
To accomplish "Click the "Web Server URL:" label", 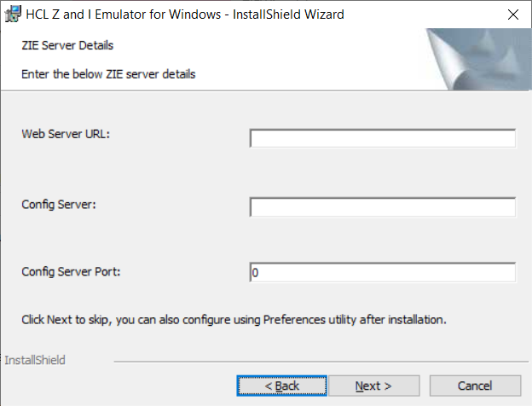I will tap(66, 134).
